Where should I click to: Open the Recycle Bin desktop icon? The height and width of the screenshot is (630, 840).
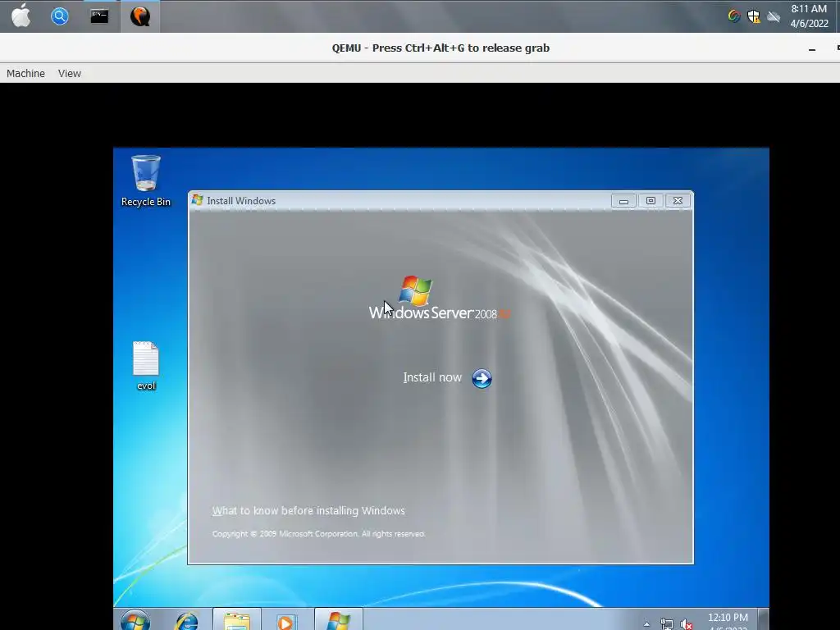click(x=146, y=180)
